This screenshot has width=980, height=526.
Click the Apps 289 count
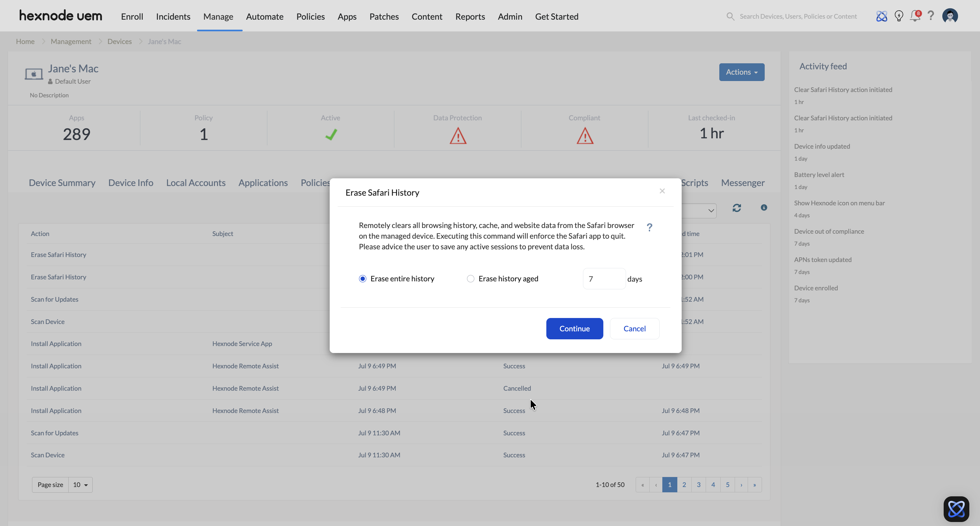point(76,134)
